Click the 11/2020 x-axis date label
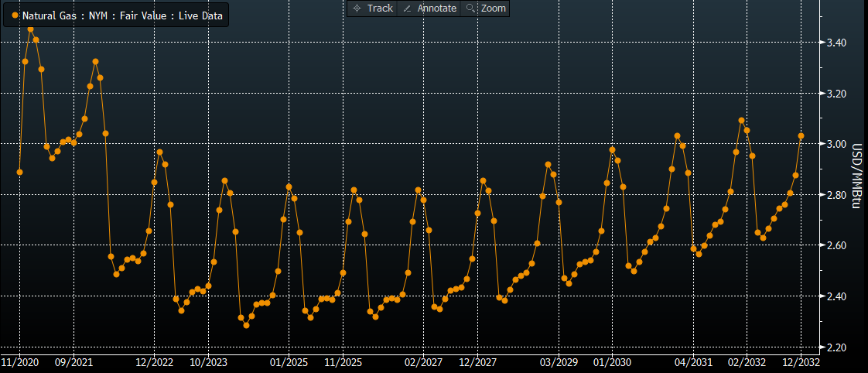Image resolution: width=868 pixels, height=373 pixels. point(19,361)
